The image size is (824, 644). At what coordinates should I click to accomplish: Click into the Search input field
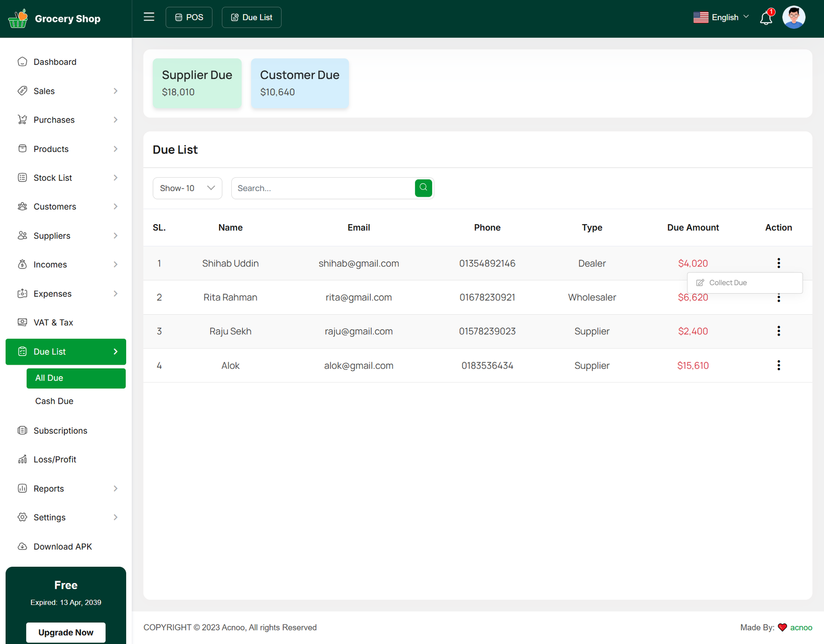323,188
